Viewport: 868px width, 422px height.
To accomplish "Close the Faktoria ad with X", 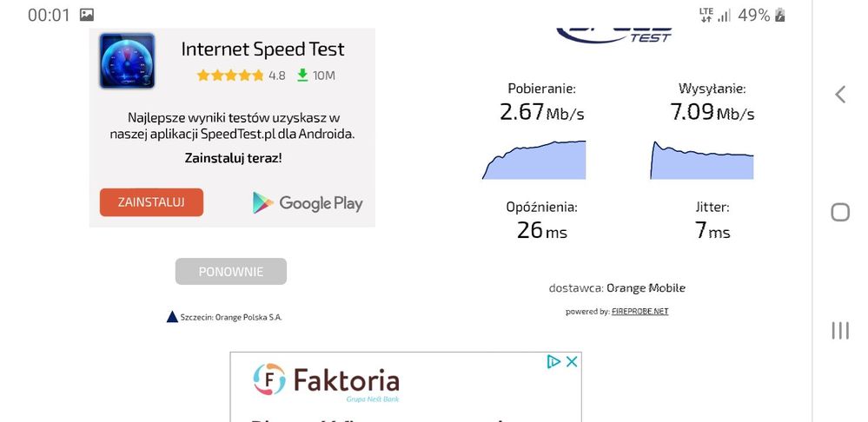I will point(572,362).
